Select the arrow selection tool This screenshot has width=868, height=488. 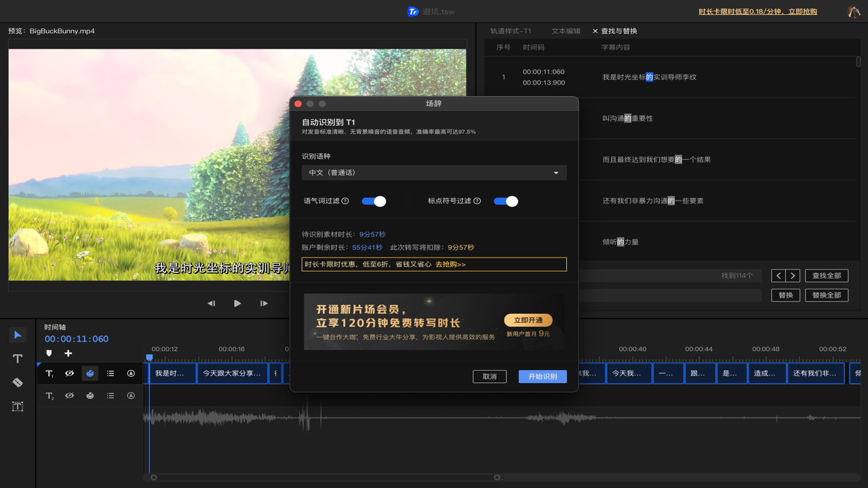click(x=18, y=335)
